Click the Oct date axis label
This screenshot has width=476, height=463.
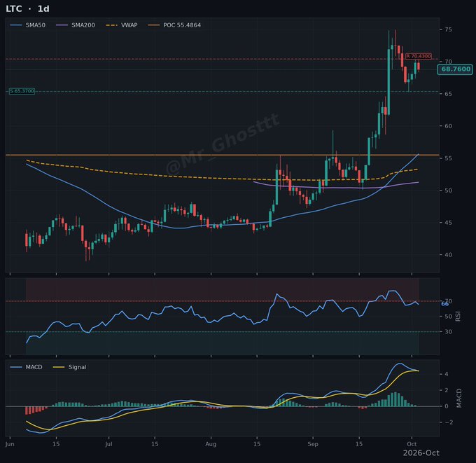[412, 444]
